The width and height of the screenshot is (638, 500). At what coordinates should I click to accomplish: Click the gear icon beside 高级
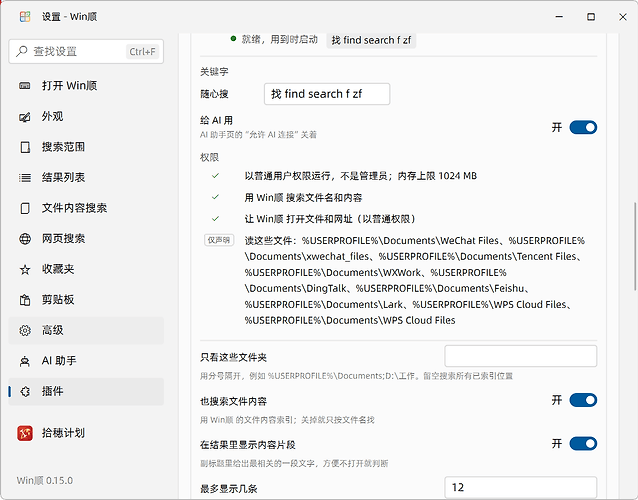click(x=25, y=330)
